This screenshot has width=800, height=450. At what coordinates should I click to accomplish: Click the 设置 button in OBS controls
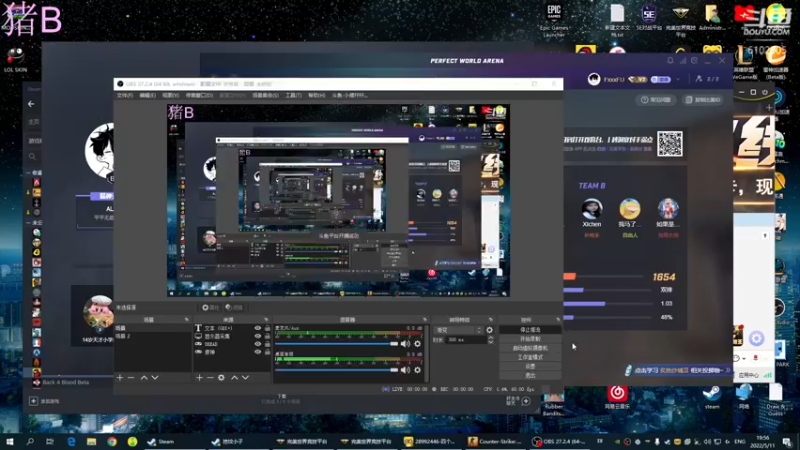tap(530, 366)
